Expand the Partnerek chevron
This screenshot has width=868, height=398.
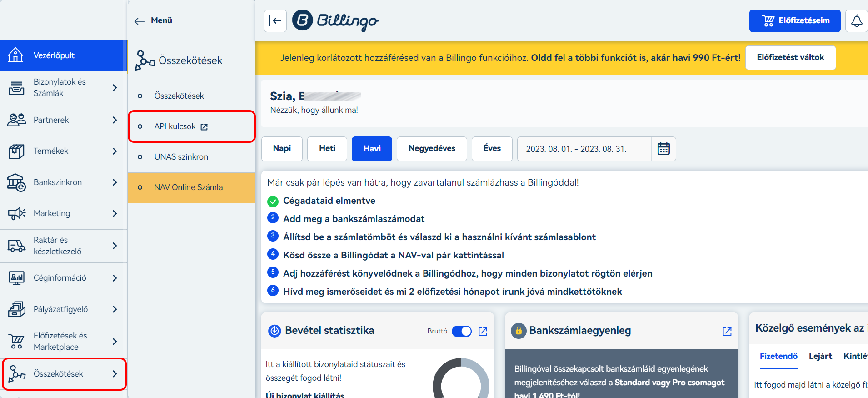pyautogui.click(x=115, y=120)
